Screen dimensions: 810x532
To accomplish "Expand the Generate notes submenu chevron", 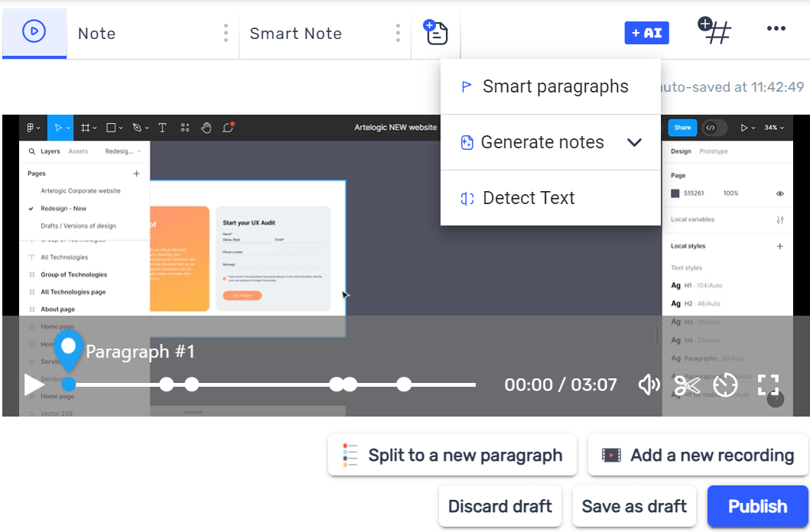I will click(x=634, y=143).
